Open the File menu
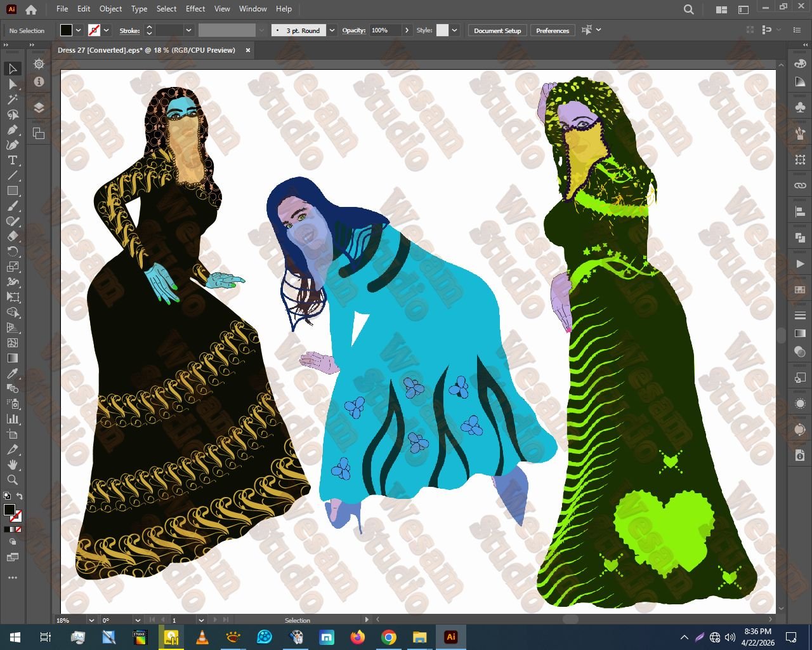The height and width of the screenshot is (650, 812). tap(62, 9)
